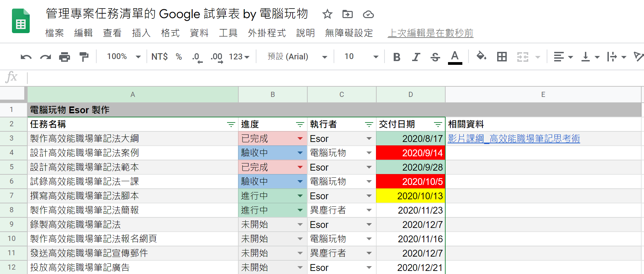This screenshot has height=274, width=644.
Task: Open the 檔案 menu
Action: pos(55,33)
